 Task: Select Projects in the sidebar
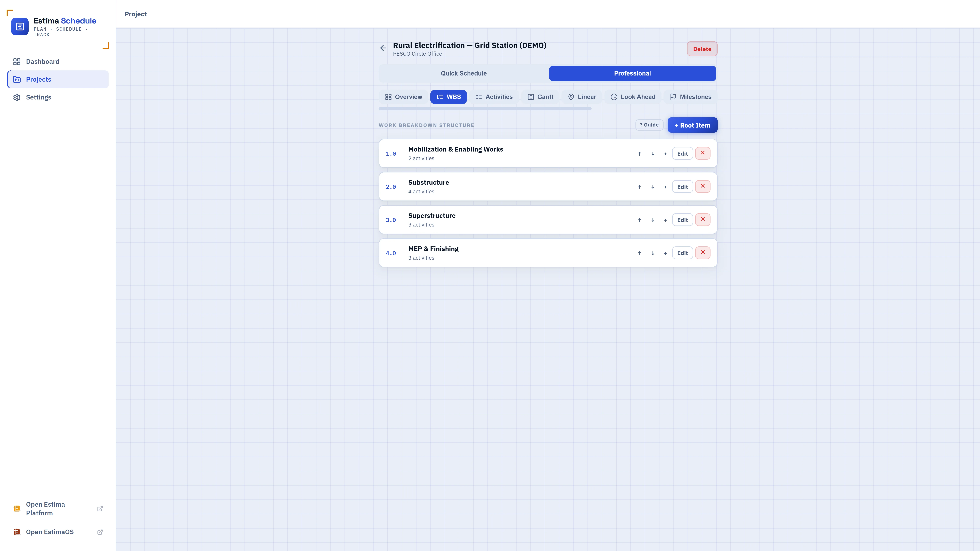(58, 79)
